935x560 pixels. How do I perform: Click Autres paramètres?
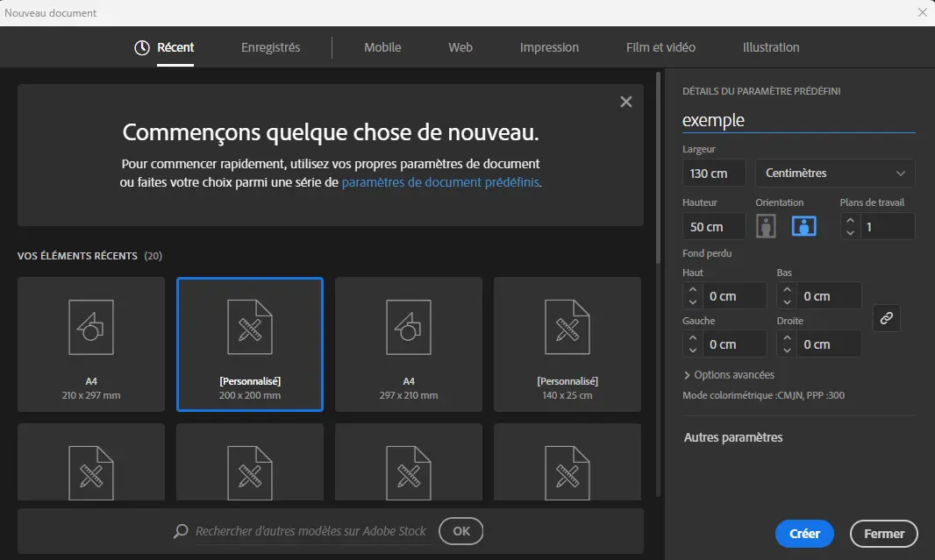733,437
